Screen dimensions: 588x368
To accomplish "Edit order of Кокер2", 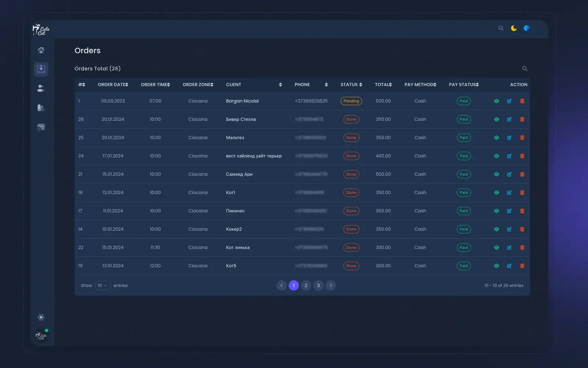I will (x=509, y=229).
